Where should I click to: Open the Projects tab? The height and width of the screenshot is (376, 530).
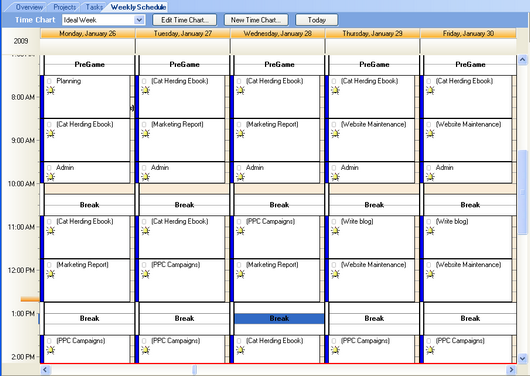click(x=65, y=7)
